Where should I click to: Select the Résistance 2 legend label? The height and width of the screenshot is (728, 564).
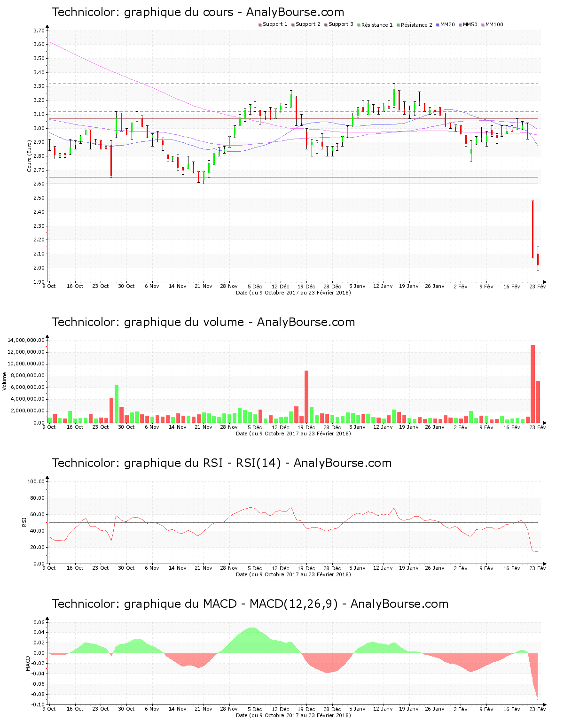pos(416,25)
